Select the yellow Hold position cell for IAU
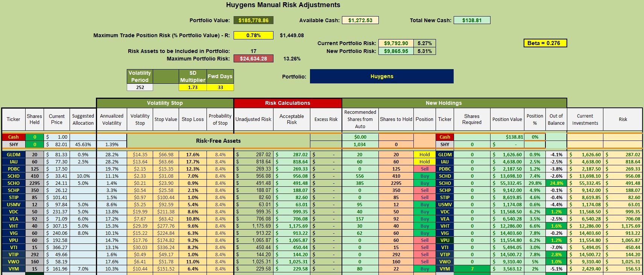Viewport: 644px width, 275px height. (425, 162)
